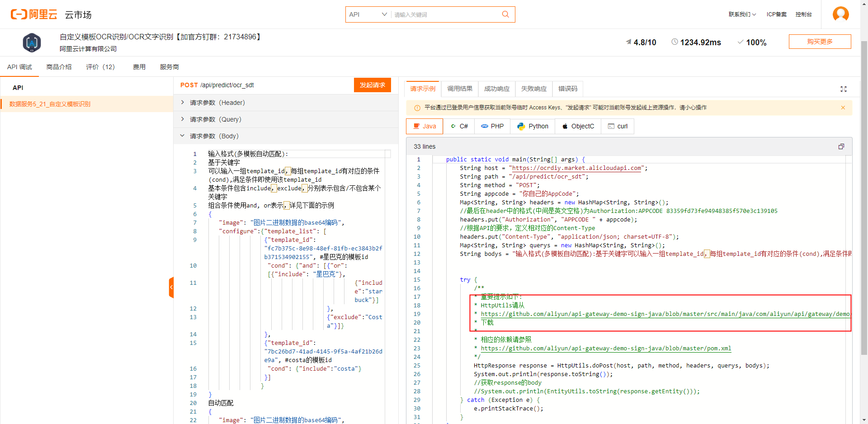
Task: Click the ocrdiy.market.alicloudapi.com host link
Action: click(x=576, y=168)
